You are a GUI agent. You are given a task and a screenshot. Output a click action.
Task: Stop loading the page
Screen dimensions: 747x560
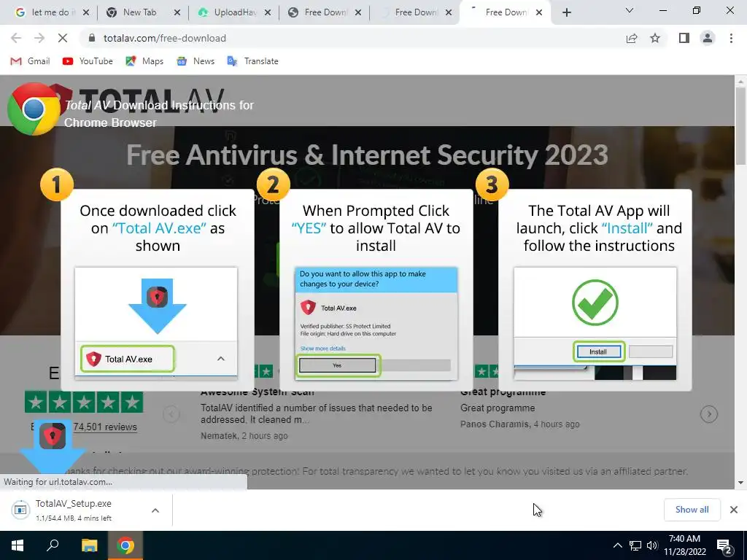63,38
